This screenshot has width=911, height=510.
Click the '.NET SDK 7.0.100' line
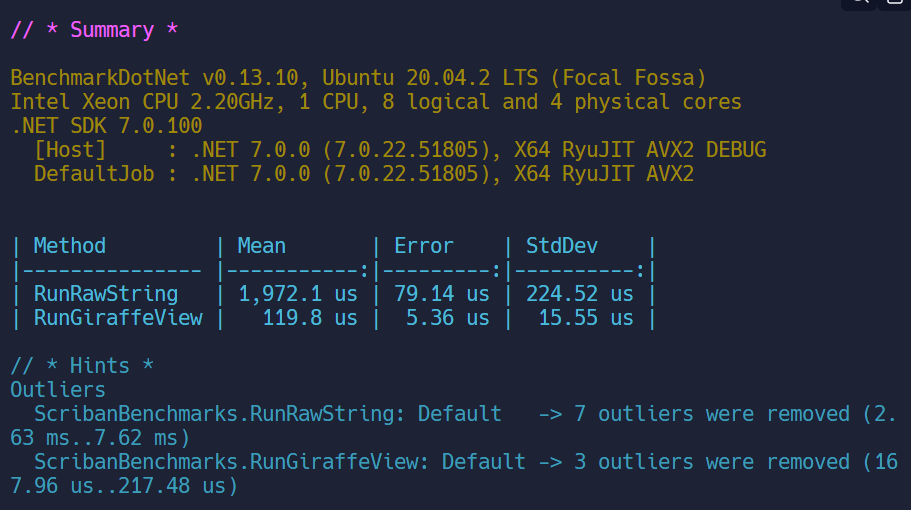tap(106, 126)
